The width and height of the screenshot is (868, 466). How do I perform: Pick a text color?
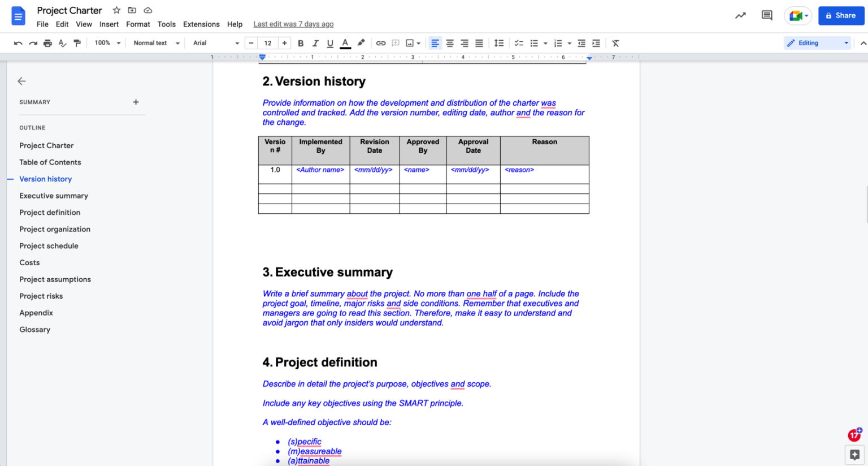tap(345, 43)
